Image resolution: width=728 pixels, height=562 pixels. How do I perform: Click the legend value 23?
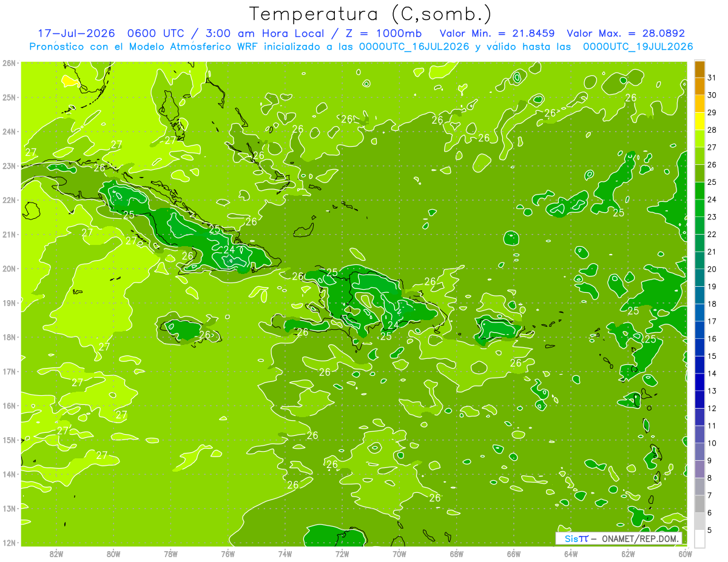click(712, 217)
